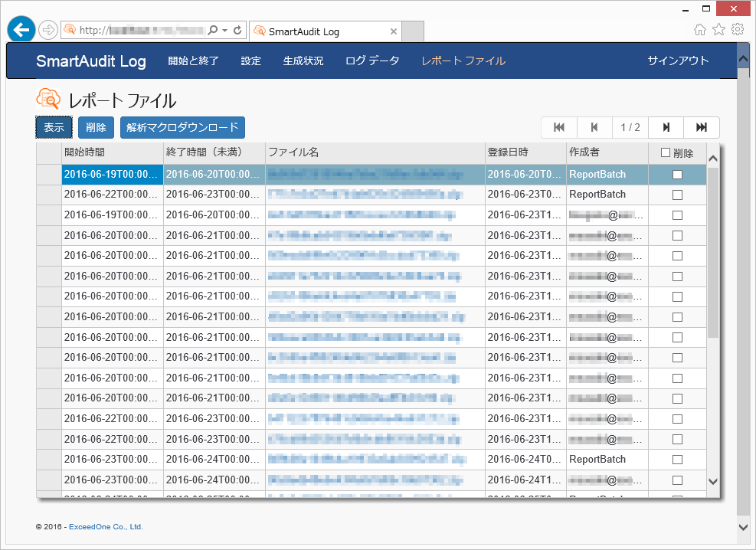Image resolution: width=756 pixels, height=550 pixels.
Task: Go to the next page of results
Action: [x=666, y=127]
